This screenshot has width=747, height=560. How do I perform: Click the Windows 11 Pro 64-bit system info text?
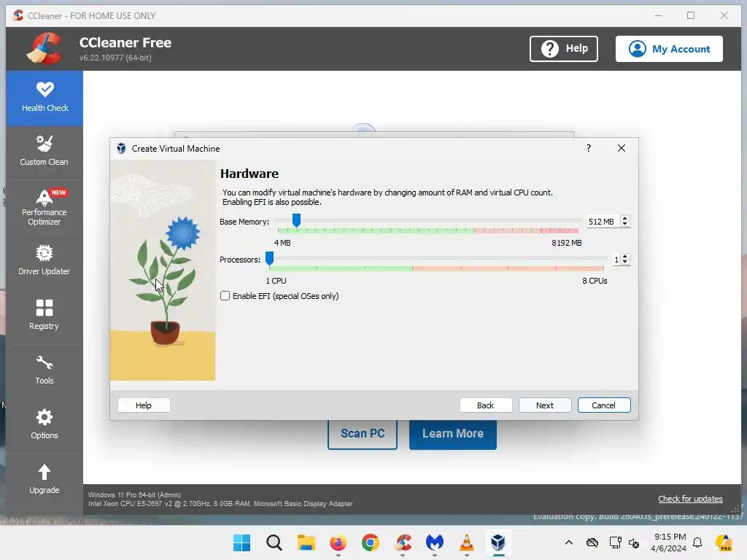pos(134,495)
